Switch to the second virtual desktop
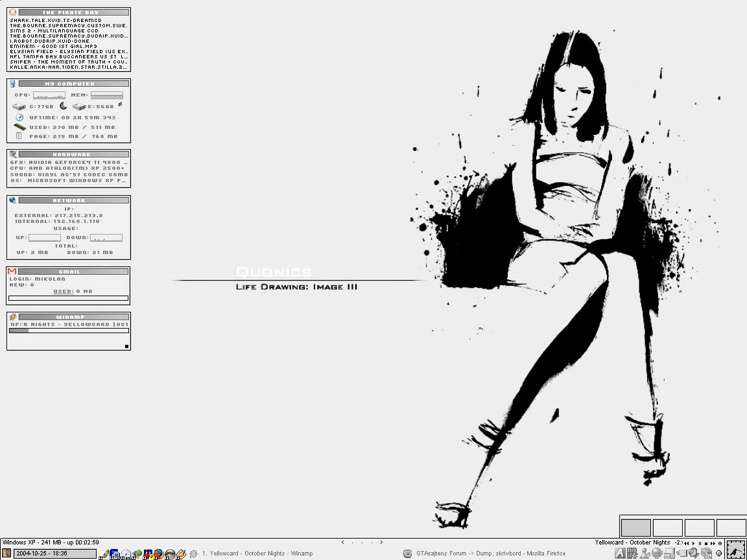This screenshot has width=747, height=560. 667,528
